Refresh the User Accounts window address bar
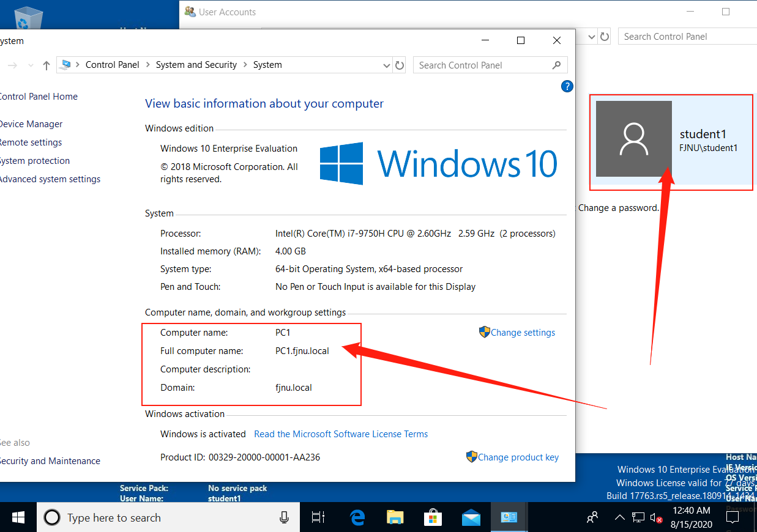Screen dimensions: 757x532 605,37
